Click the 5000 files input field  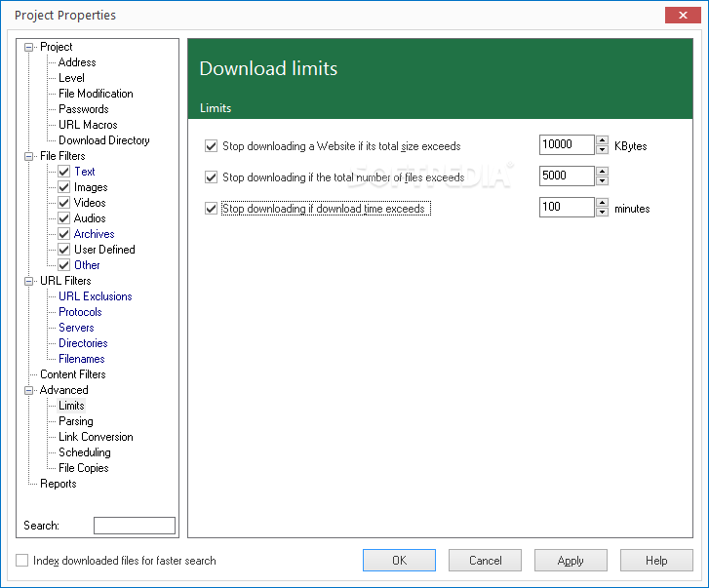567,176
